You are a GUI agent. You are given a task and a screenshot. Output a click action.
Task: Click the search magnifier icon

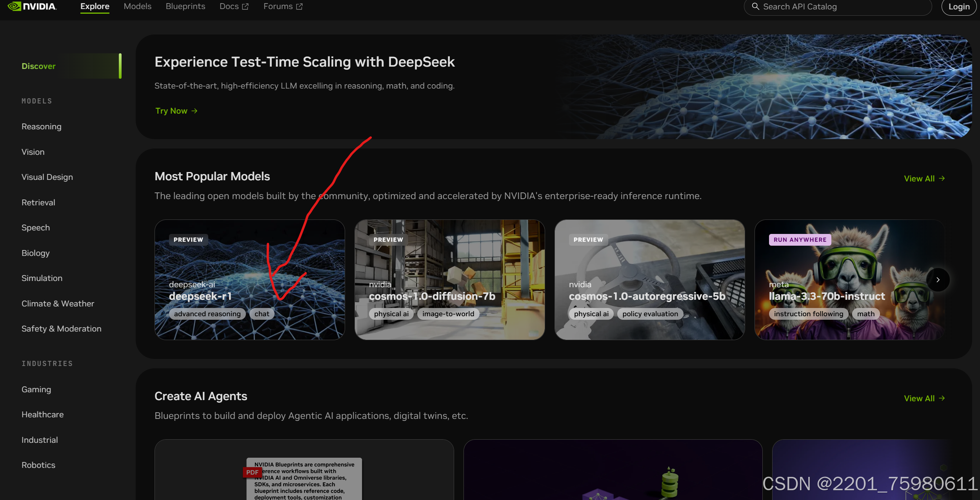tap(755, 6)
